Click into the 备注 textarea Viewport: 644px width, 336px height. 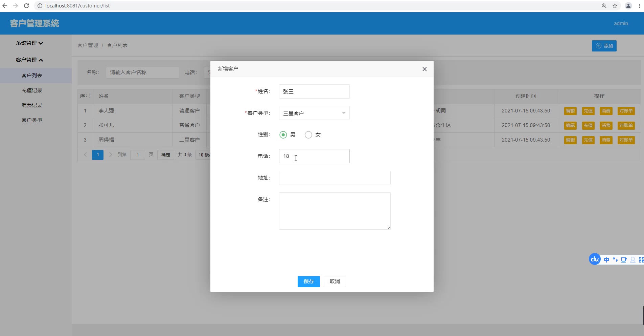[x=335, y=211]
